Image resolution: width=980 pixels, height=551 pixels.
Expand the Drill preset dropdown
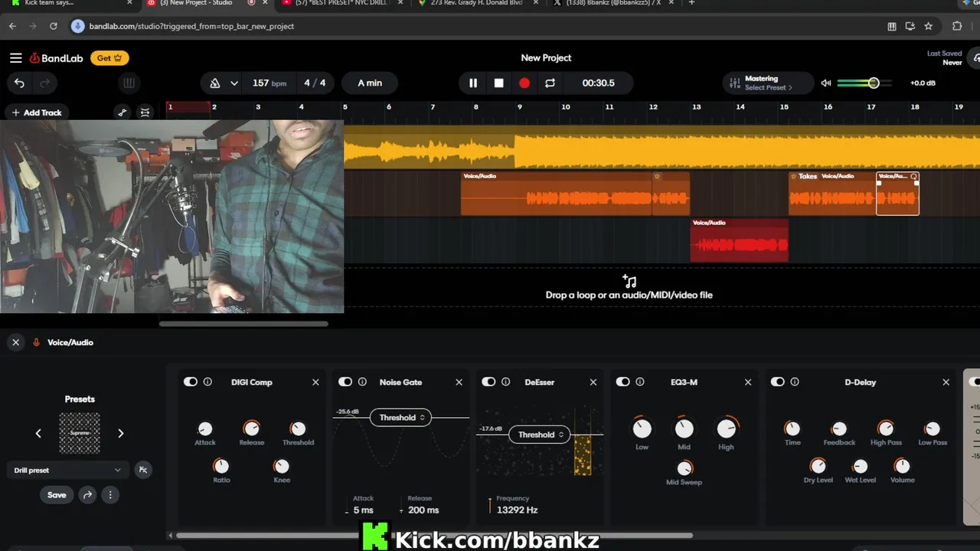pos(67,470)
